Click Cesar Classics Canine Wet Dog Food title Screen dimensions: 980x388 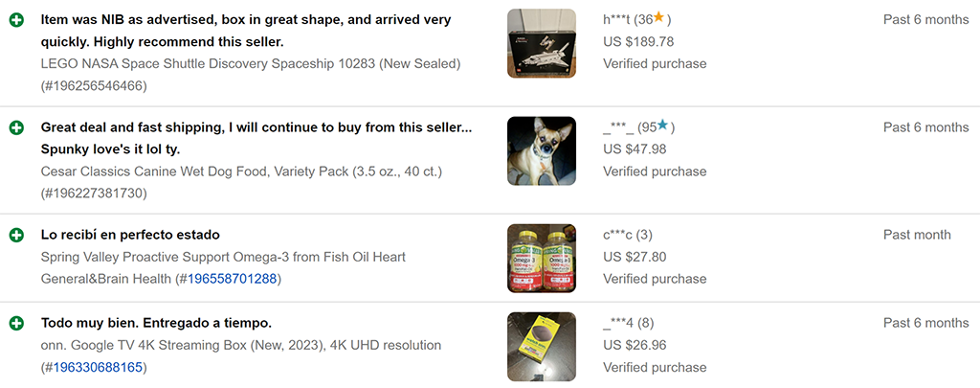tap(241, 171)
